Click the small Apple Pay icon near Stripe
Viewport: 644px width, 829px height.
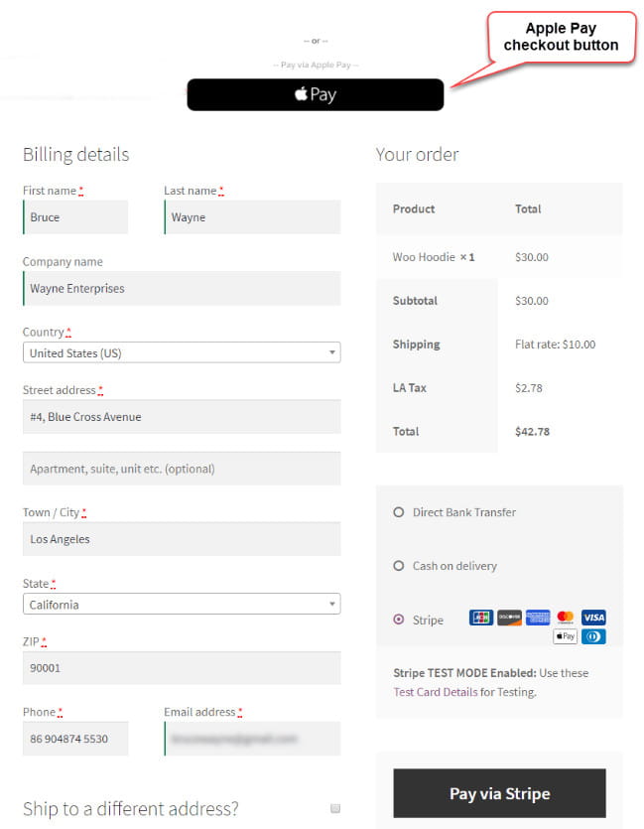pos(565,636)
